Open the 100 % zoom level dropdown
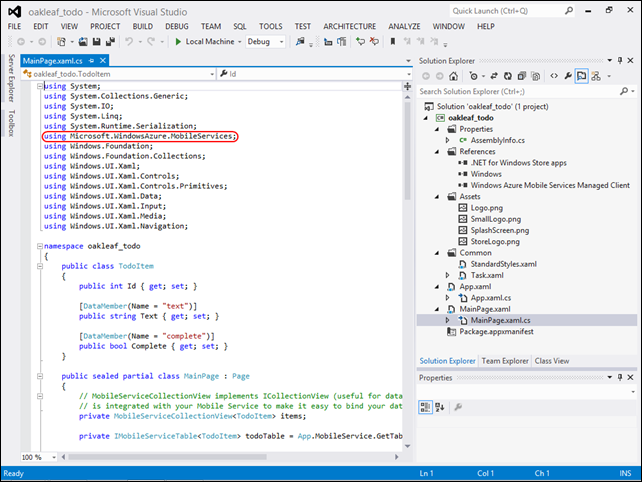642x482 pixels. [x=39, y=457]
